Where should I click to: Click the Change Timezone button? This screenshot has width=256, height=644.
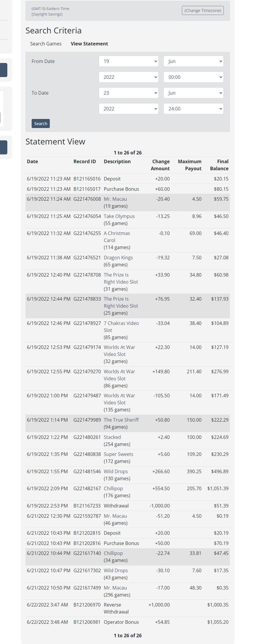[203, 11]
